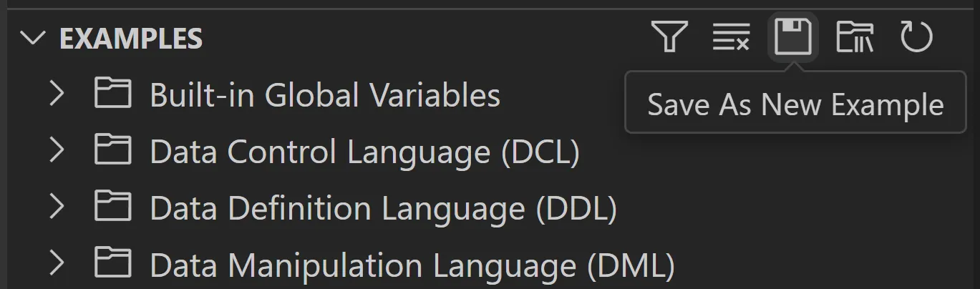
Task: Click folder icon beside Data Manipulation Language
Action: point(112,264)
